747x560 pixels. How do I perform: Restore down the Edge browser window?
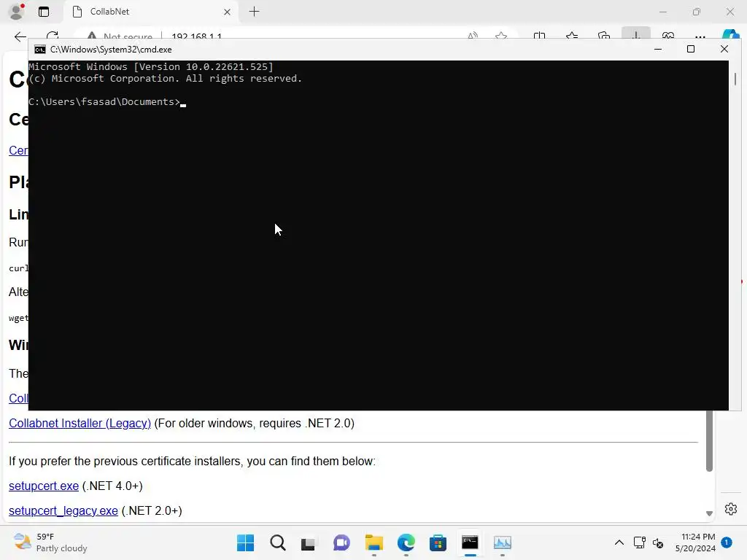click(x=697, y=12)
